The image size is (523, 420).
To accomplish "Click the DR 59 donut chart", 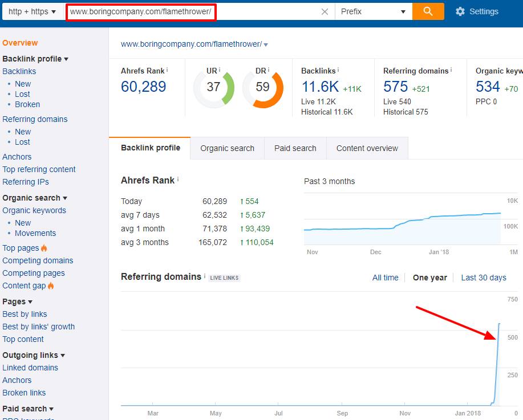I will (262, 87).
